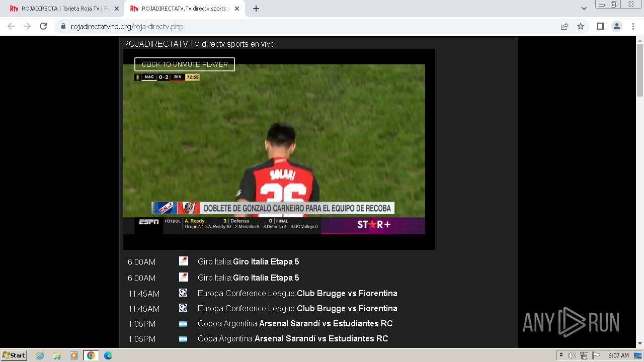The image size is (644, 362).
Task: Open a new browser tab
Action: 256,9
